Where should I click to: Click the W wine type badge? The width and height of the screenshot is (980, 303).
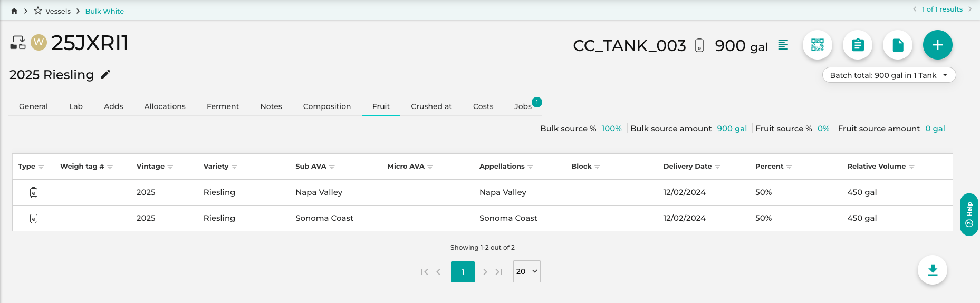pos(39,42)
